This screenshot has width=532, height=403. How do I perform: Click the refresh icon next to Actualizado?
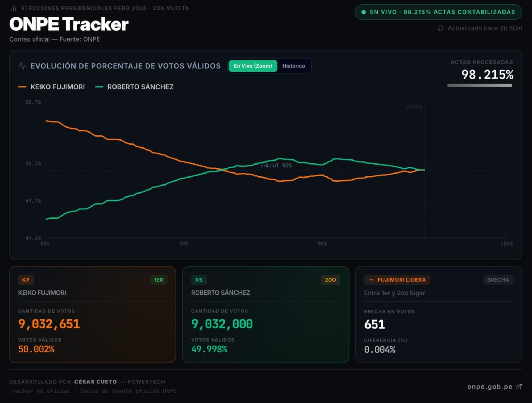click(440, 28)
